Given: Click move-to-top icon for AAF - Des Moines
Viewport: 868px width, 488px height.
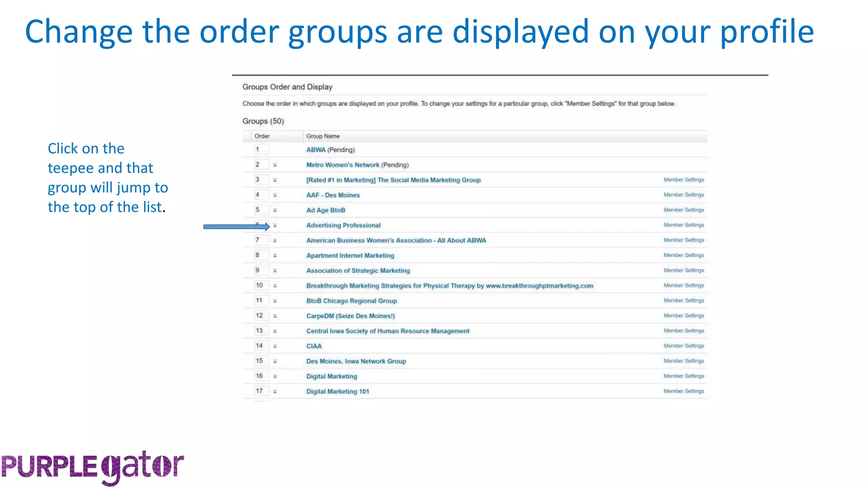Looking at the screenshot, I should point(275,195).
